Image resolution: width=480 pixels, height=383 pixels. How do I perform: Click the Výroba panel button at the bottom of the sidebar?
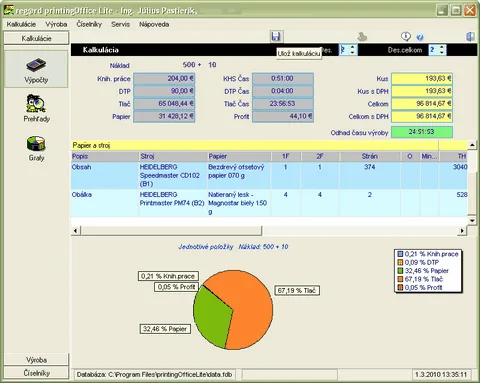click(x=36, y=360)
